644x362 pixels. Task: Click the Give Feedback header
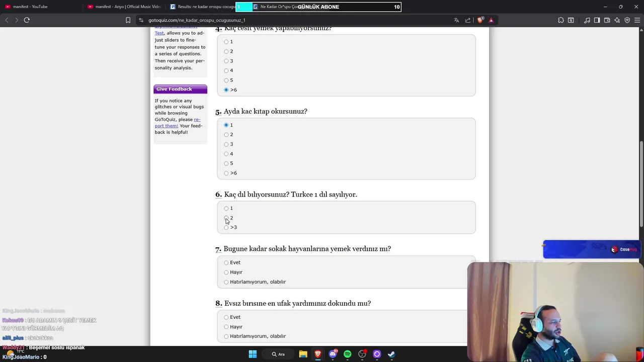(x=180, y=89)
